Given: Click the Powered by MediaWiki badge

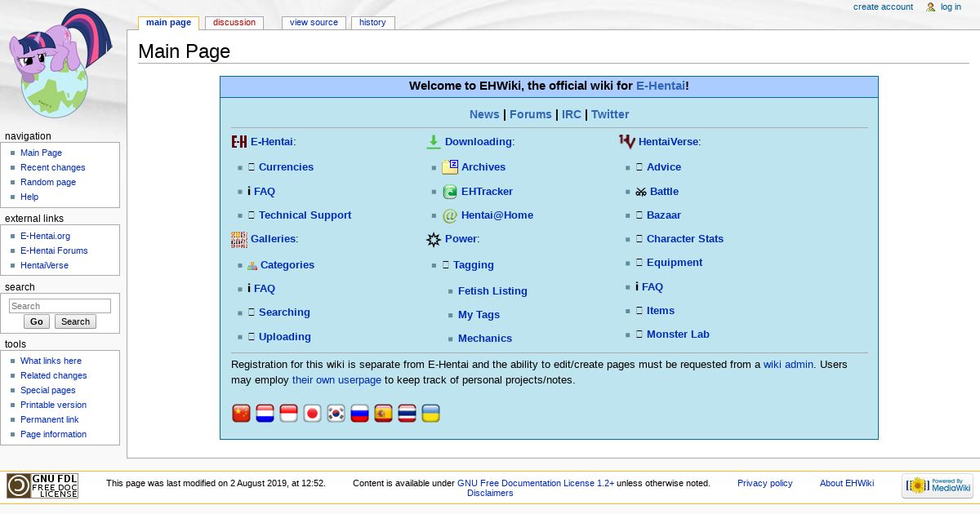Looking at the screenshot, I should [938, 486].
